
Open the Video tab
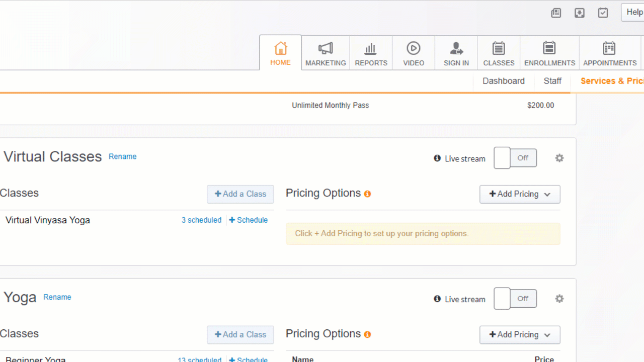coord(414,53)
